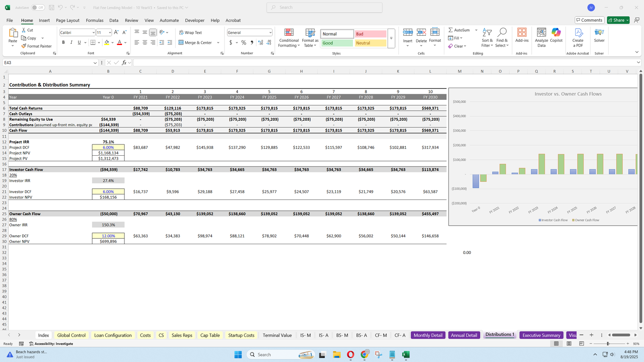Click the Merge & Center icon
This screenshot has height=362, width=644.
coord(181,43)
